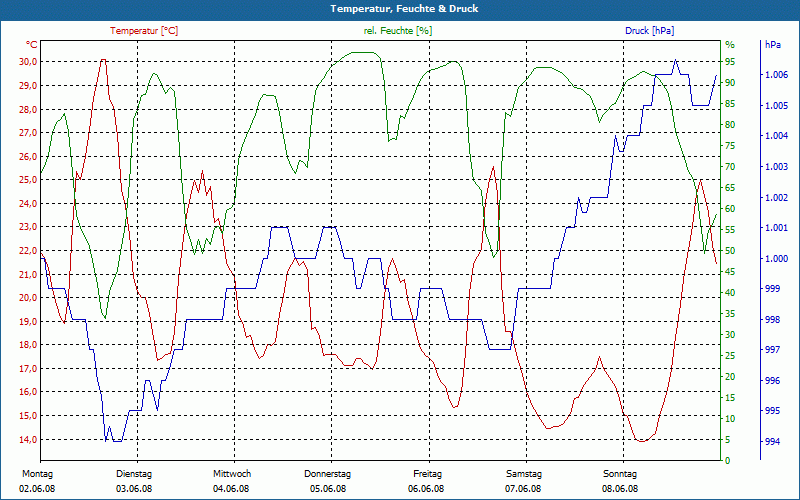The width and height of the screenshot is (800, 500).
Task: Click the "24,0" temperature axis value
Action: click(29, 204)
